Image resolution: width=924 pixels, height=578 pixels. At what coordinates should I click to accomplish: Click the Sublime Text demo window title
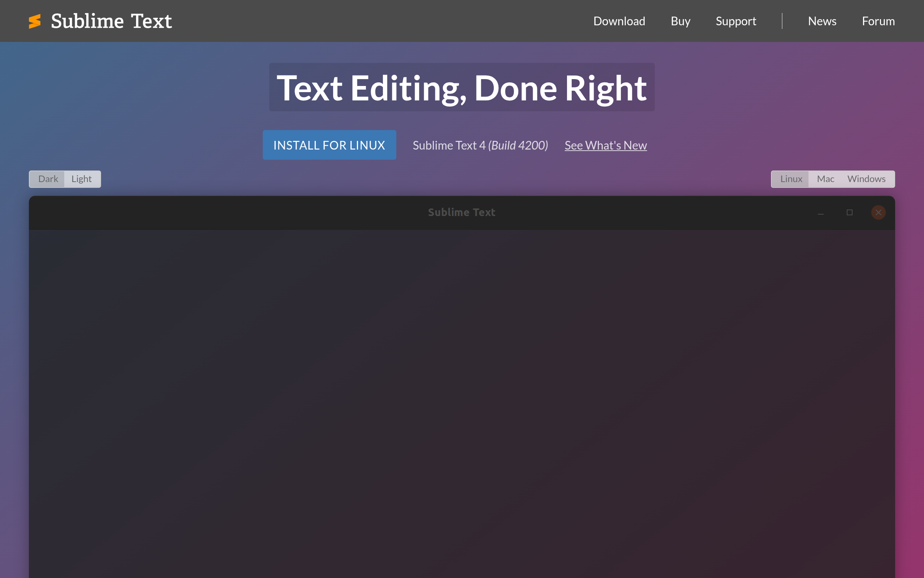click(462, 212)
